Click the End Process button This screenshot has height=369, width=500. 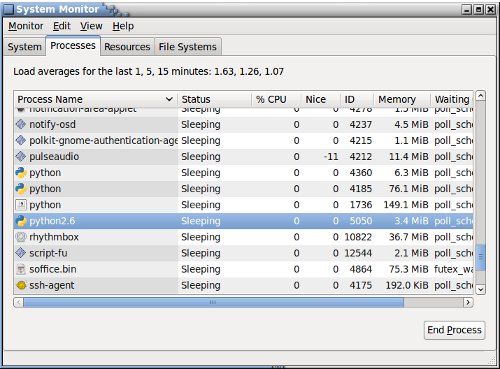[x=454, y=330]
